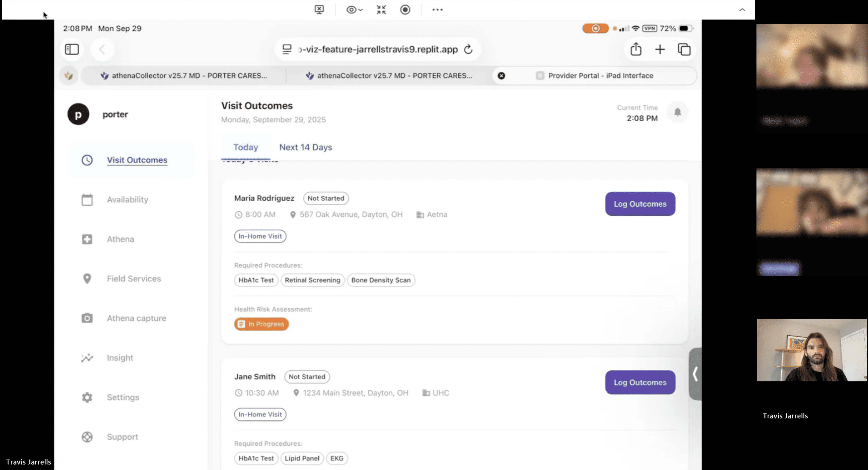Screen dimensions: 868x470
Task: Toggle the record button in meeting toolbar
Action: pyautogui.click(x=405, y=10)
